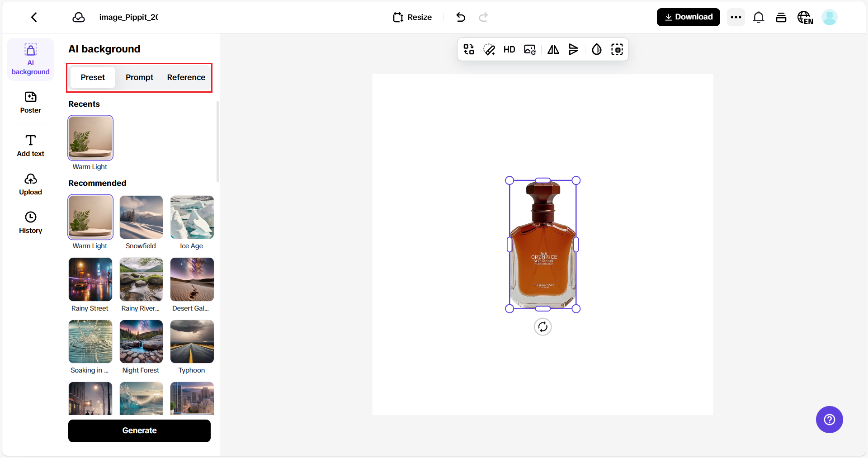Screen dimensions: 868x458
Task: Click the right-side middle handle of the bottle
Action: pos(576,245)
